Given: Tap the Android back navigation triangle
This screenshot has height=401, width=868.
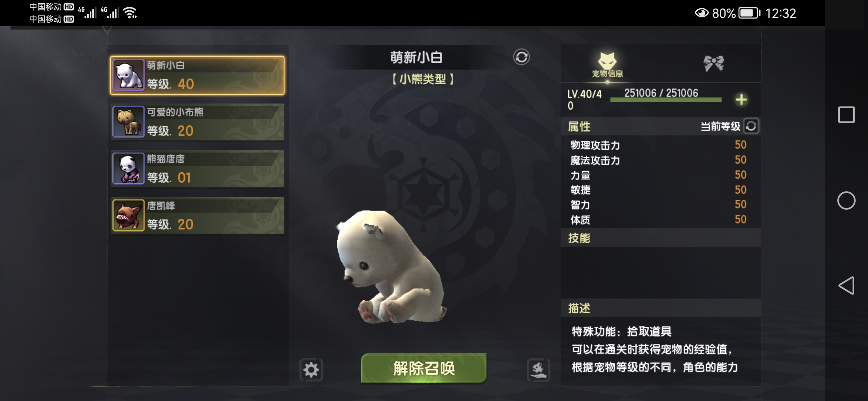Looking at the screenshot, I should coord(846,286).
